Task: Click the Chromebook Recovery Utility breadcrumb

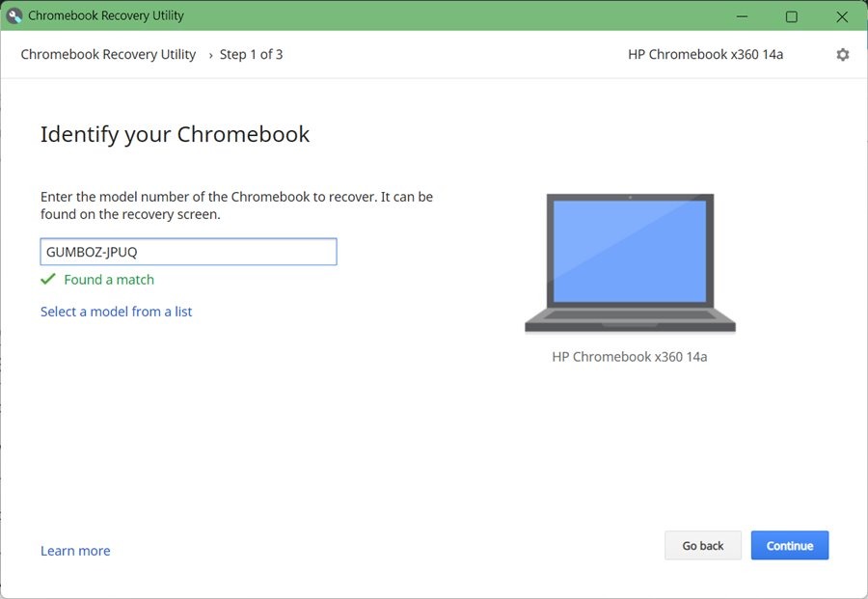Action: pos(108,54)
